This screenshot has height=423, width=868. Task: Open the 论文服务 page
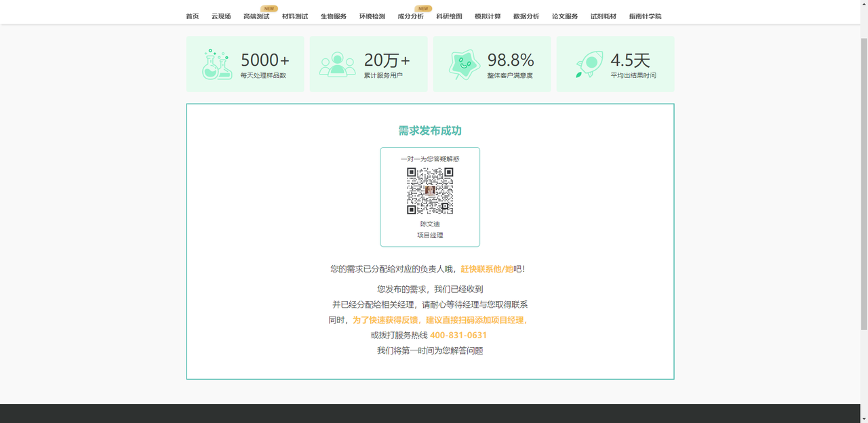566,16
